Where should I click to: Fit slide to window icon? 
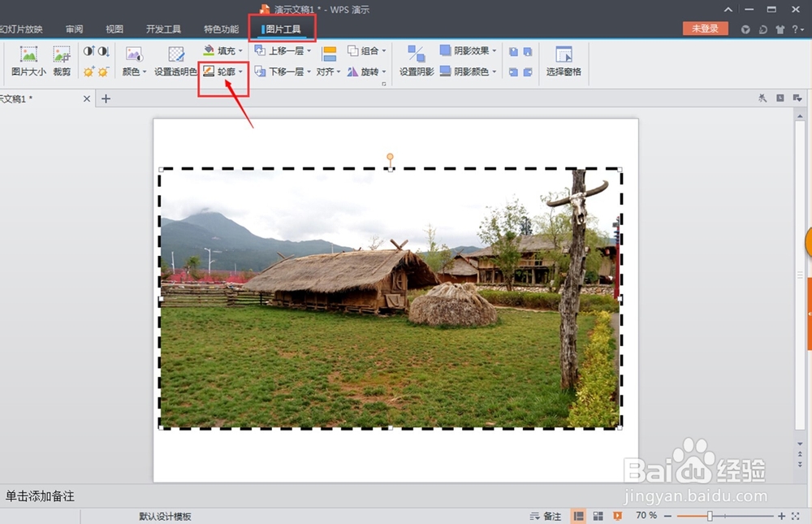click(x=796, y=516)
